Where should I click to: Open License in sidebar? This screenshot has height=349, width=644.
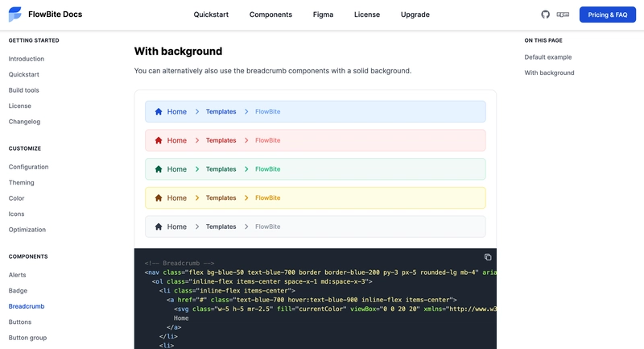(19, 106)
